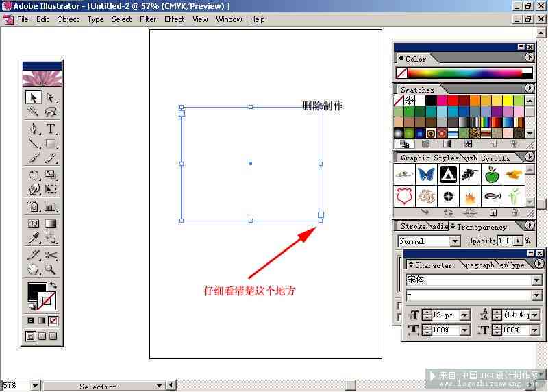Open the Swatches panel flyout menu
The height and width of the screenshot is (392, 548).
pyautogui.click(x=529, y=88)
